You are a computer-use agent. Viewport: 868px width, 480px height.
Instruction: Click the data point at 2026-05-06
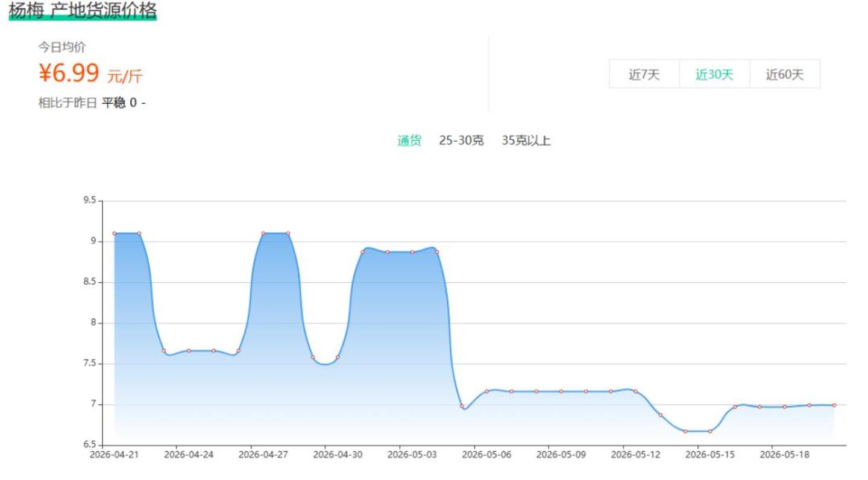coord(486,391)
